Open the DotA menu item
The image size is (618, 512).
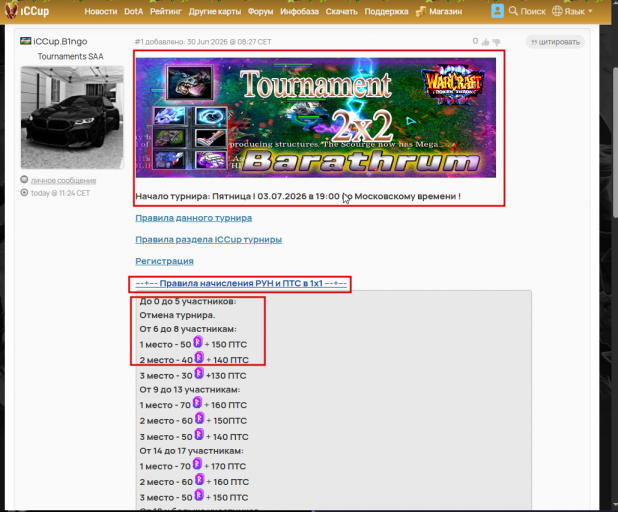coord(134,11)
